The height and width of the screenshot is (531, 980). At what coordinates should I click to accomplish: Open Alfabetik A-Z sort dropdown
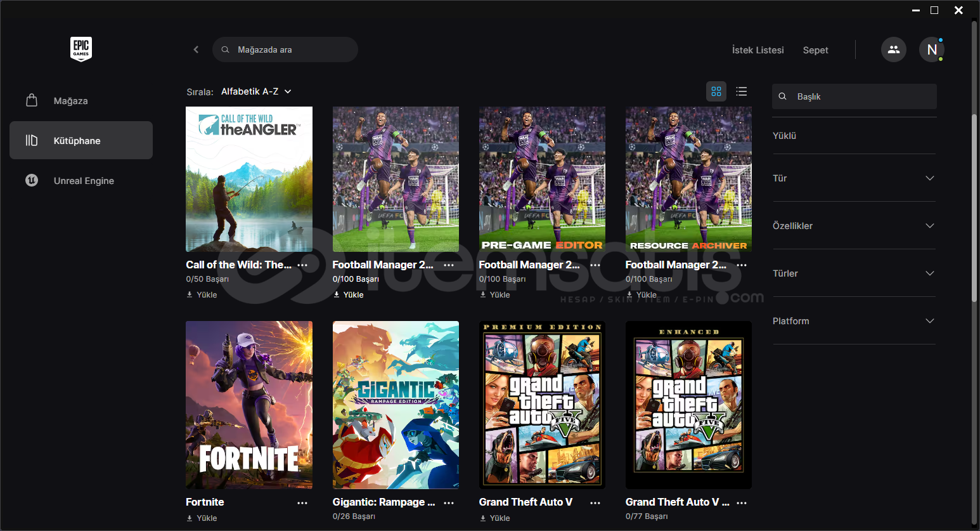point(256,91)
